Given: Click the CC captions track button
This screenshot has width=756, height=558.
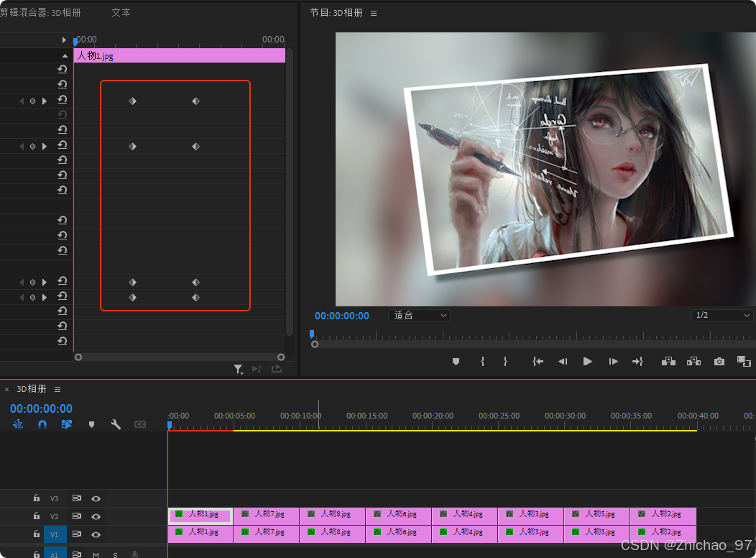Looking at the screenshot, I should tap(140, 424).
